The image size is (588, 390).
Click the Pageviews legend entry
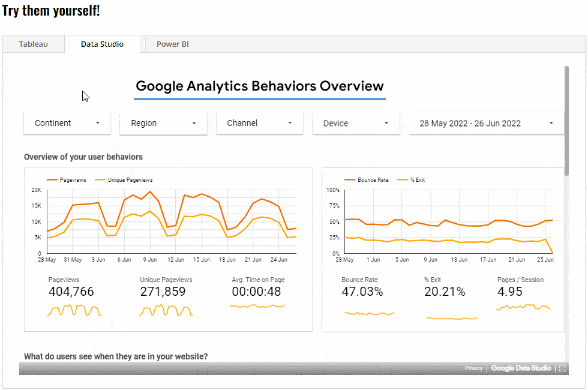pos(67,180)
